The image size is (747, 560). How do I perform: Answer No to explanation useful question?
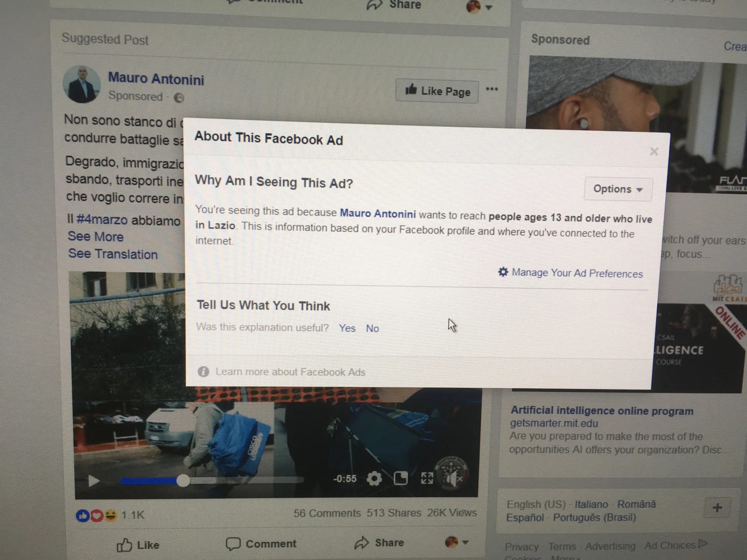[x=372, y=329]
